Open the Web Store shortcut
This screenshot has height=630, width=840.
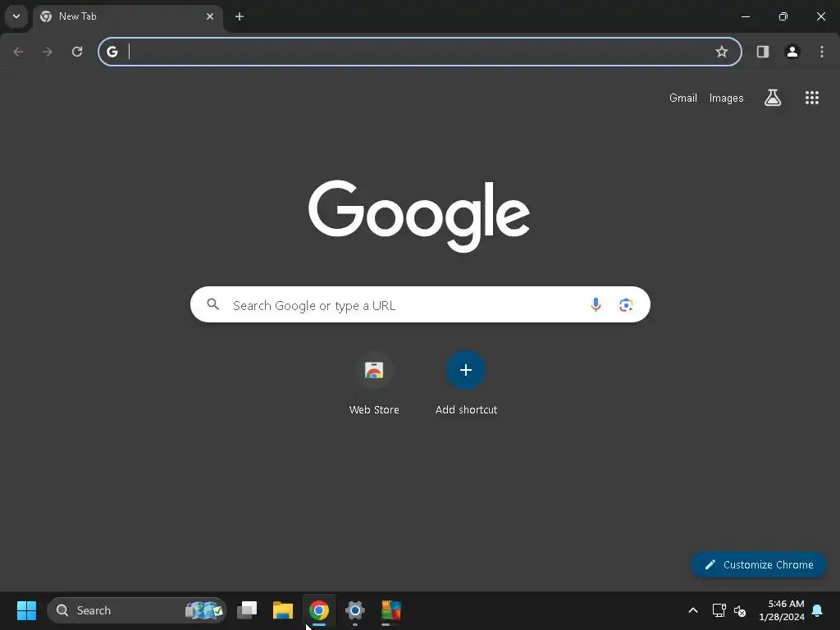pos(374,384)
